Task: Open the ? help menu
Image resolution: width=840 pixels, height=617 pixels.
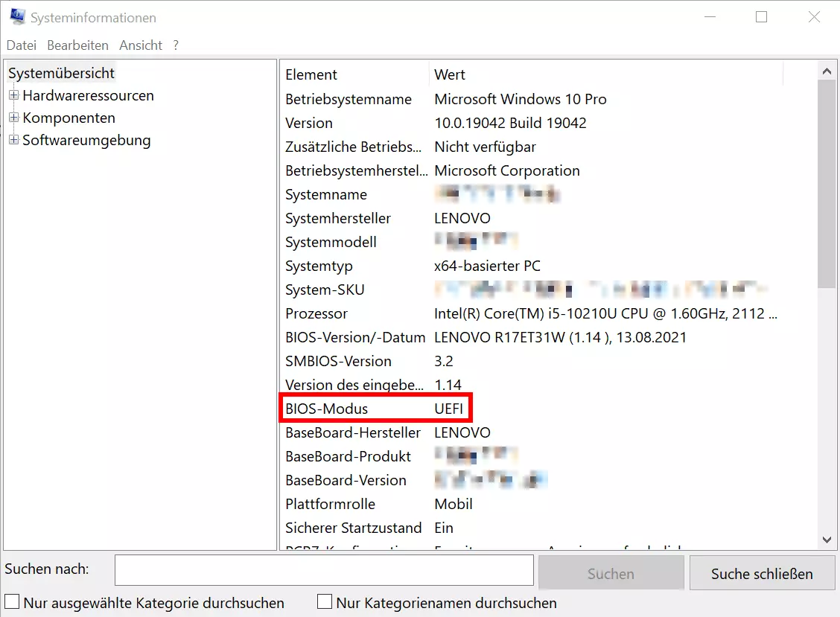Action: (176, 45)
